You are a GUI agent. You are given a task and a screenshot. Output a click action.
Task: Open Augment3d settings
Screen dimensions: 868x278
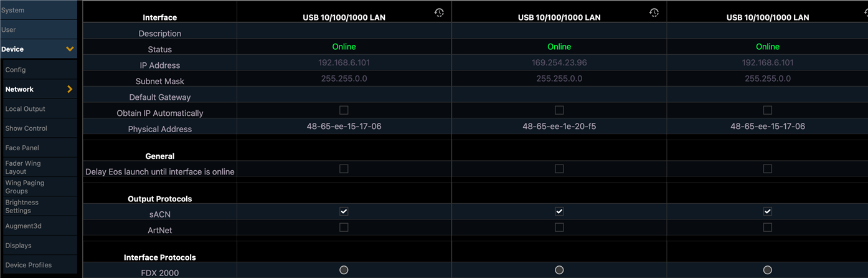[24, 226]
